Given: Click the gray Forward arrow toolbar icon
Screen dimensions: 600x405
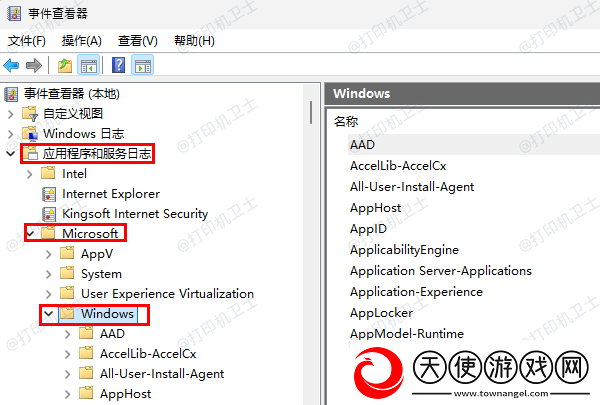Looking at the screenshot, I should click(x=34, y=65).
